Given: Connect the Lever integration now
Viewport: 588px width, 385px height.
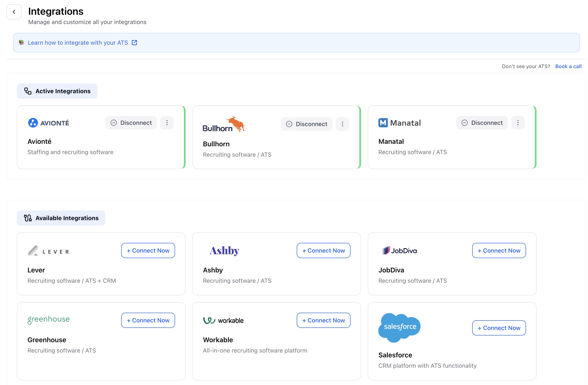Looking at the screenshot, I should 148,250.
